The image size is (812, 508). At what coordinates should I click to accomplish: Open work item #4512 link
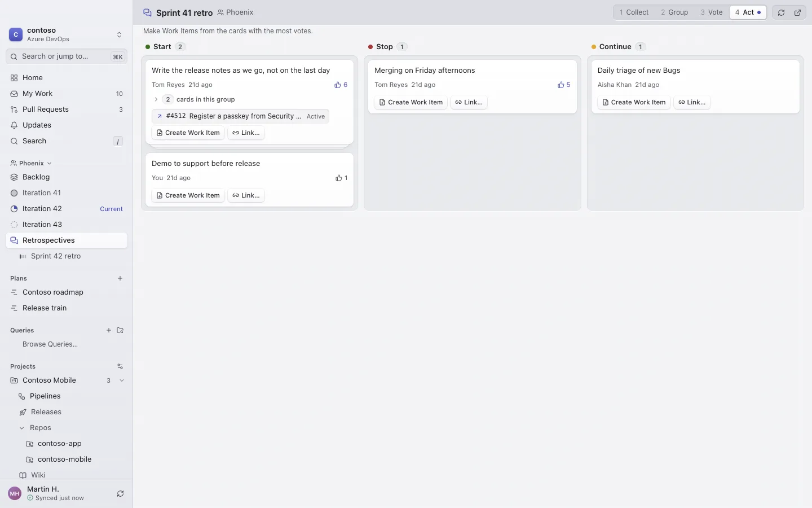[240, 116]
